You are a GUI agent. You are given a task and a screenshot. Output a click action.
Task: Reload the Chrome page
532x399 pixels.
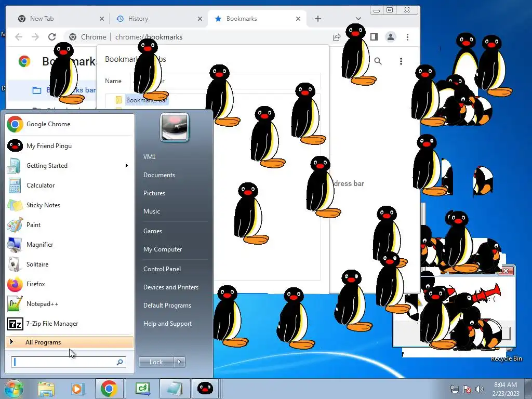click(x=52, y=37)
